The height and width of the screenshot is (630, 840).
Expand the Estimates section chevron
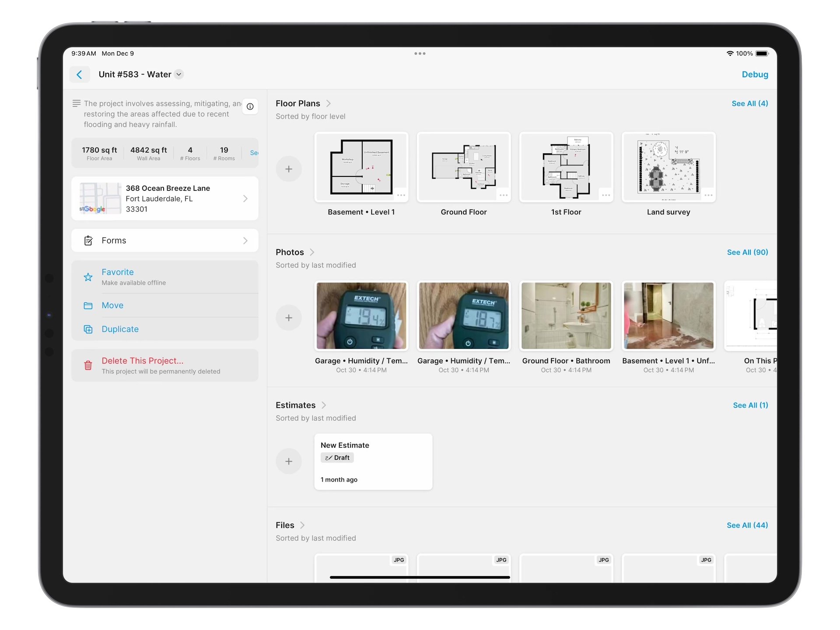[x=324, y=405]
